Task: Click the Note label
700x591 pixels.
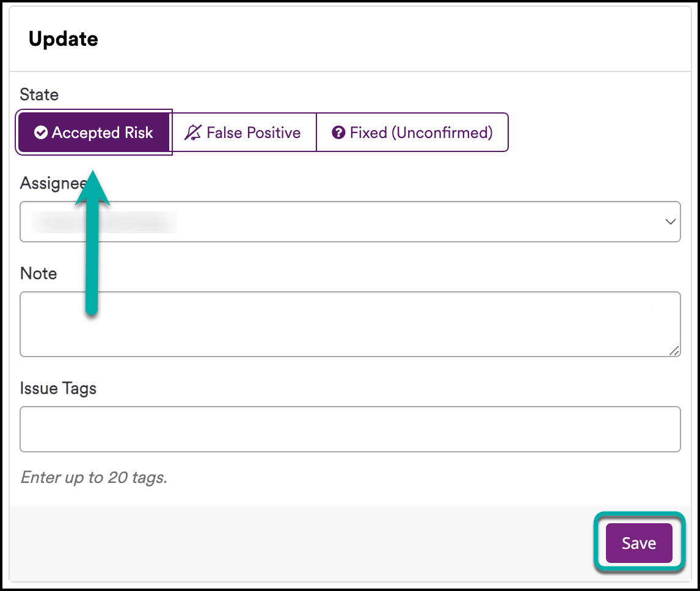Action: [x=38, y=273]
